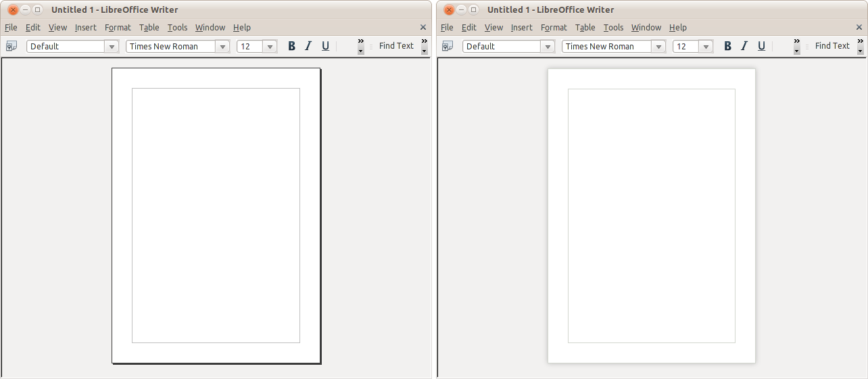Viewport: 868px width, 379px height.
Task: Toggle Italic formatting in the left window
Action: click(x=308, y=46)
